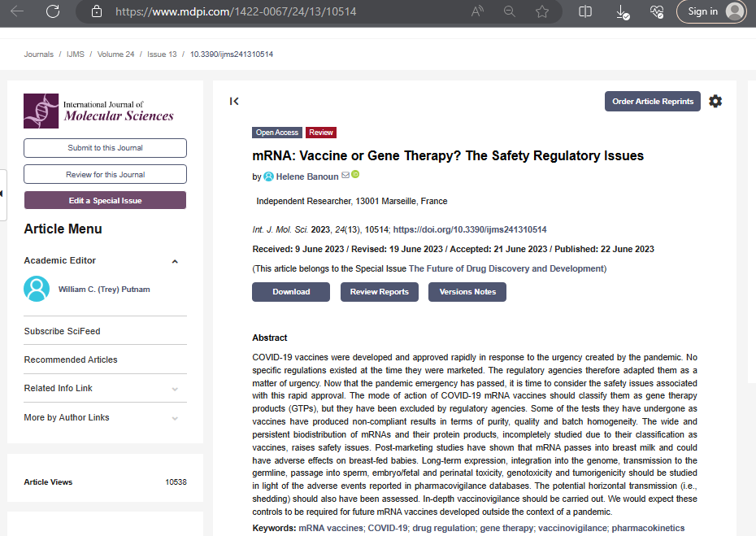The image size is (756, 536).
Task: Open Helene Banoun author link
Action: click(x=307, y=177)
